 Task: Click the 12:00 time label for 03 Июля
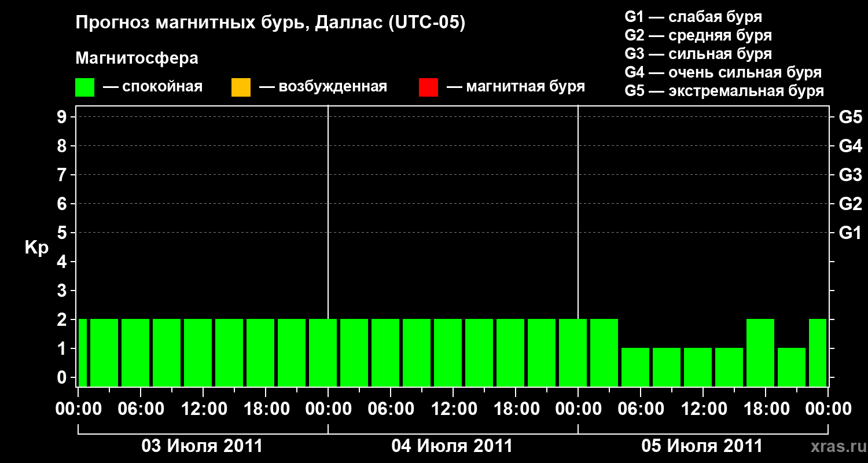click(x=203, y=409)
